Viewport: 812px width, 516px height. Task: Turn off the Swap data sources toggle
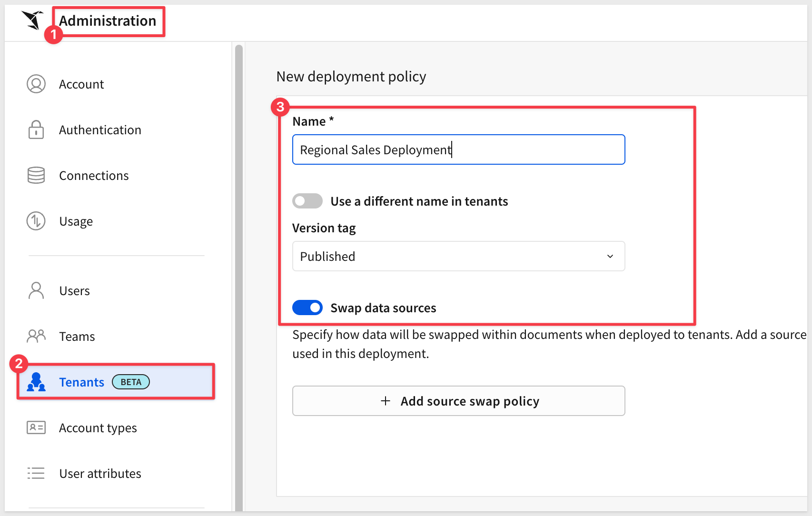tap(307, 308)
